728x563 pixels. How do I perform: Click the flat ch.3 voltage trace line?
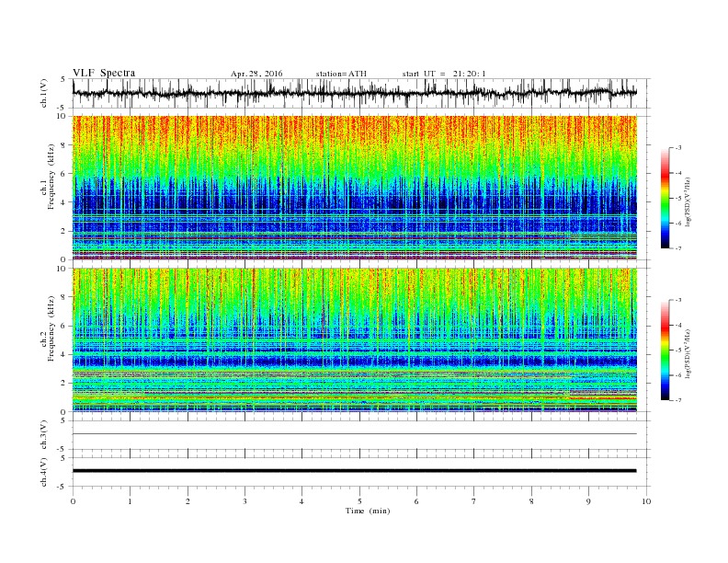click(x=354, y=434)
